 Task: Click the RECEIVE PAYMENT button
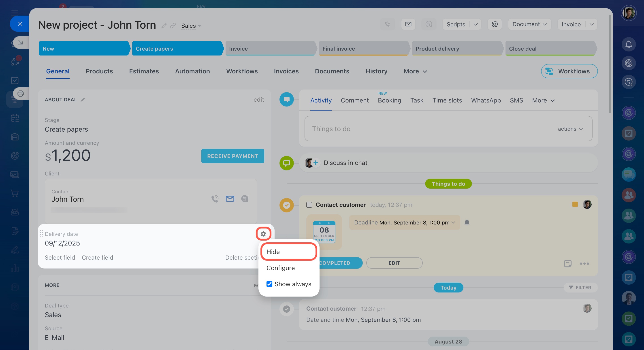click(x=232, y=156)
